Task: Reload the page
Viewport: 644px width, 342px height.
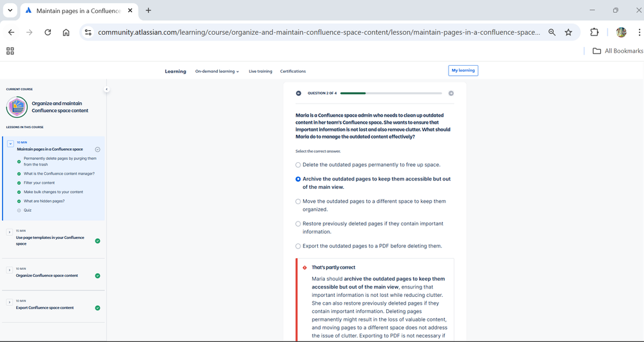Action: pyautogui.click(x=48, y=32)
